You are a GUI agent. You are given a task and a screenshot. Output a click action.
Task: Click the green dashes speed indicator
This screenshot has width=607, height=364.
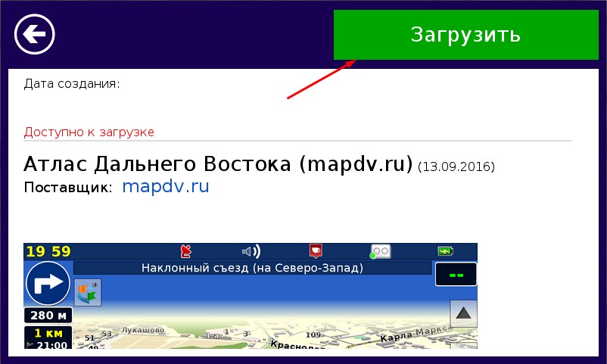coord(456,275)
